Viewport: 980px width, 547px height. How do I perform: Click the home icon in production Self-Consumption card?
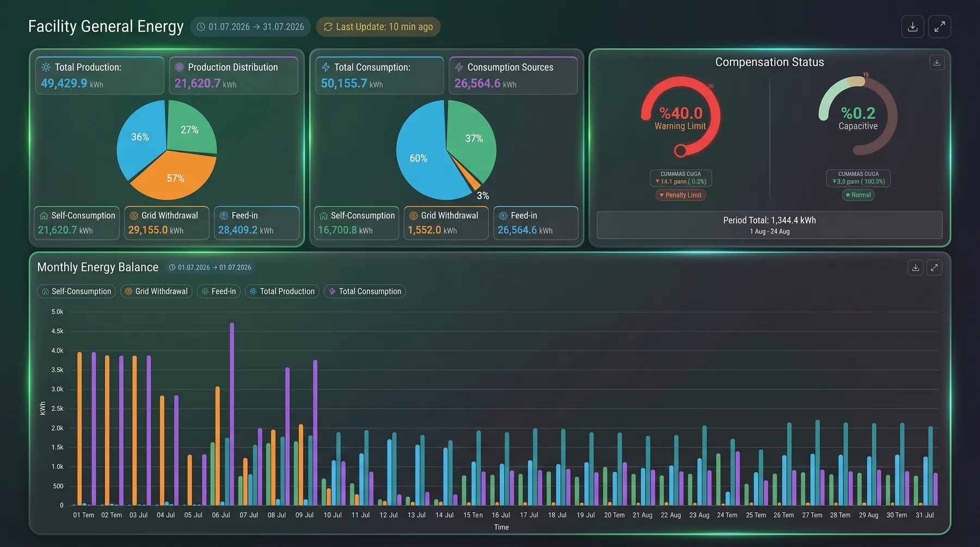44,216
